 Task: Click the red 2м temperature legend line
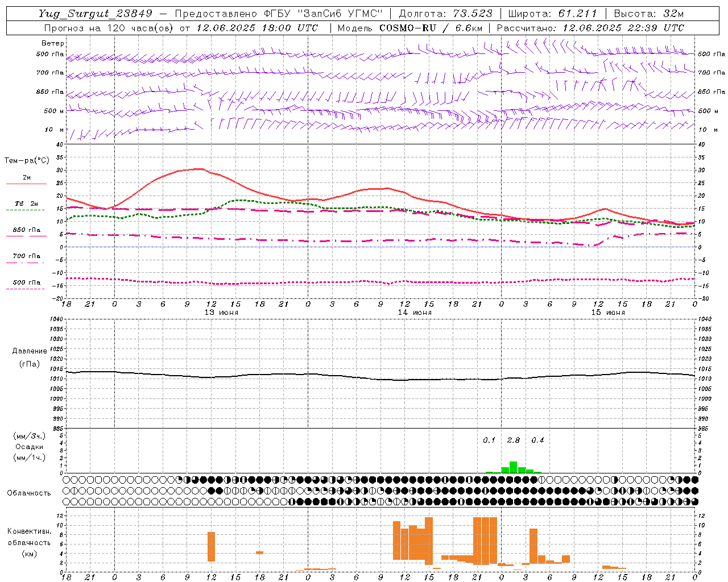[26, 184]
